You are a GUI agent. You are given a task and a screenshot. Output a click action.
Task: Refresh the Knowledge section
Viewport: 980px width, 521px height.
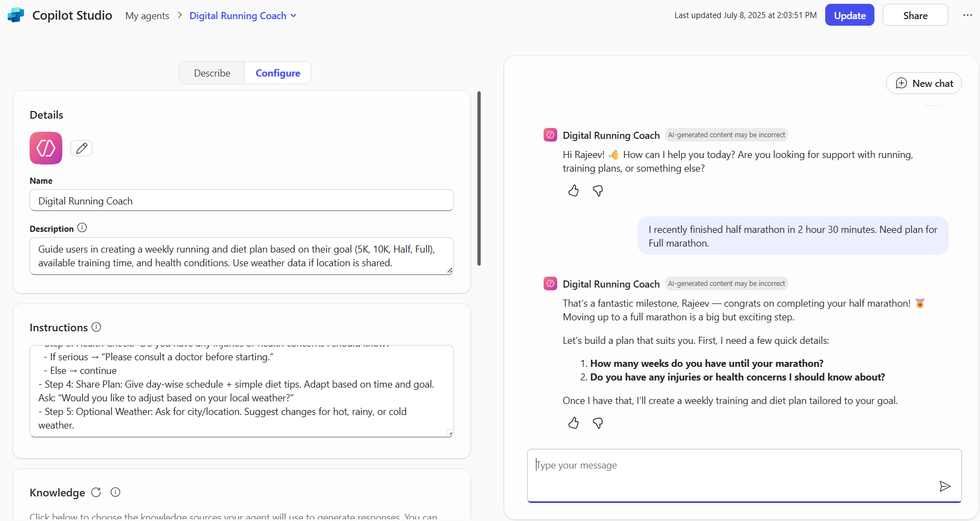(96, 492)
